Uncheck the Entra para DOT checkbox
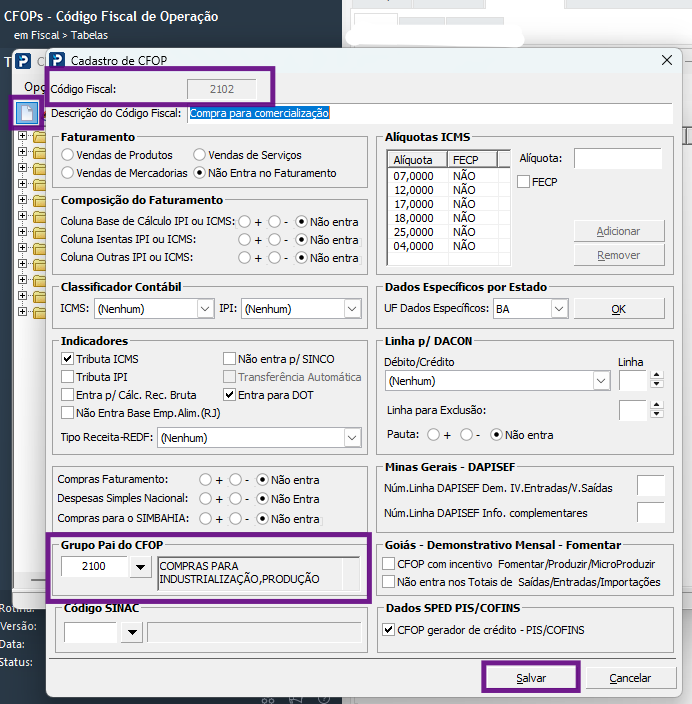 pos(229,395)
